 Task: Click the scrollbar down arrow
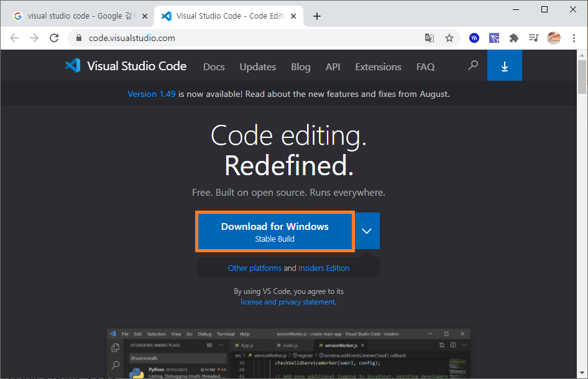[582, 373]
